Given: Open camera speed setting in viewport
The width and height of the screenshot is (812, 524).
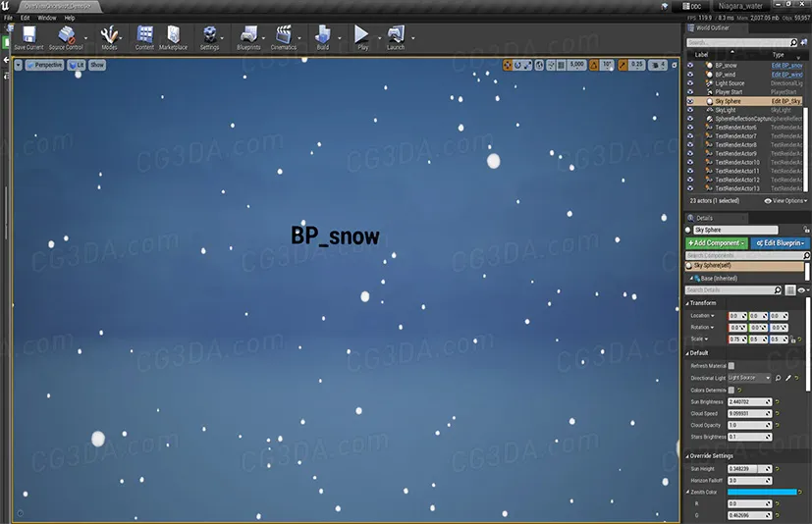Looking at the screenshot, I should [x=658, y=65].
